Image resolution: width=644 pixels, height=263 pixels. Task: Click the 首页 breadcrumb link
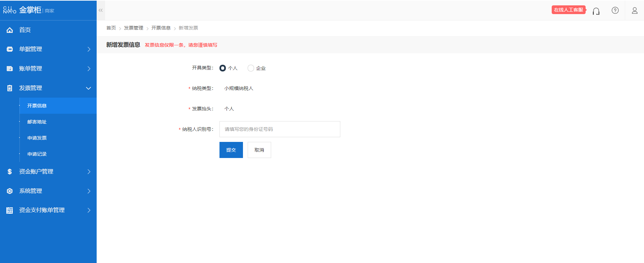(x=111, y=28)
